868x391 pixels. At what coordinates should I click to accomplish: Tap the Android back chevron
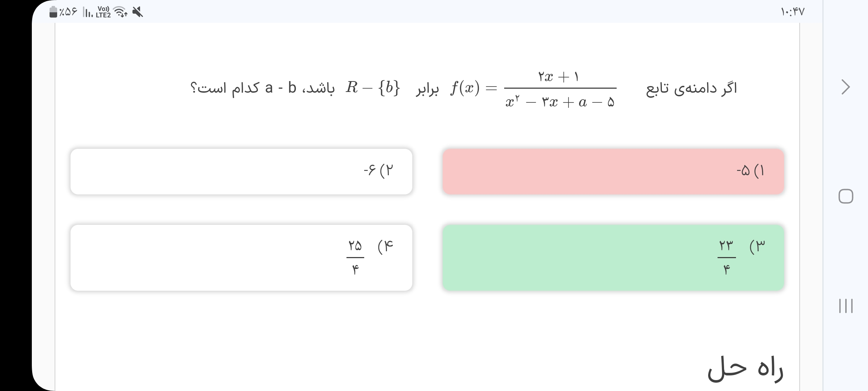846,87
